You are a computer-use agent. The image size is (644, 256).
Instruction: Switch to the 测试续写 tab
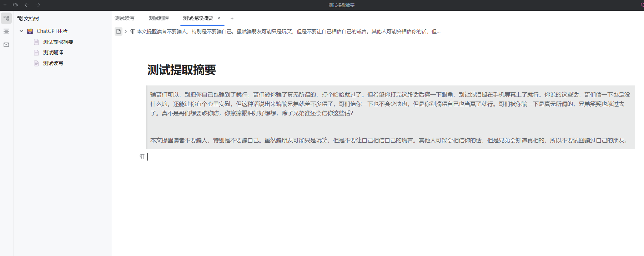tap(125, 18)
